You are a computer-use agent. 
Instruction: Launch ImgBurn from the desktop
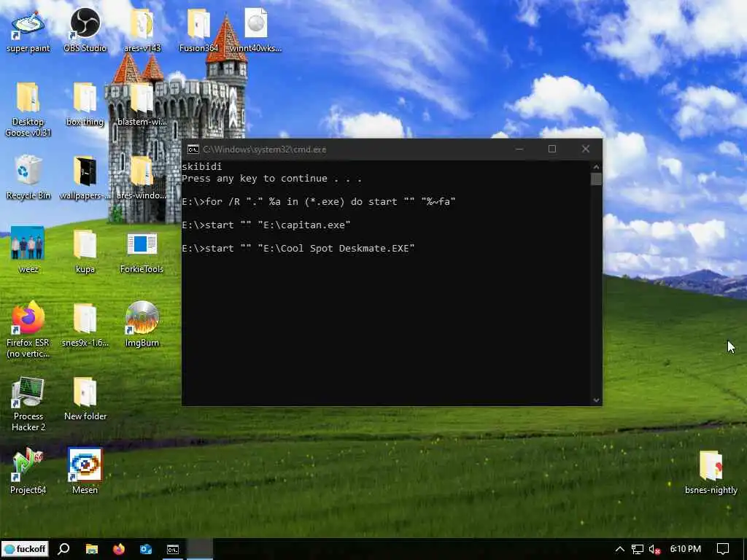[x=142, y=324]
